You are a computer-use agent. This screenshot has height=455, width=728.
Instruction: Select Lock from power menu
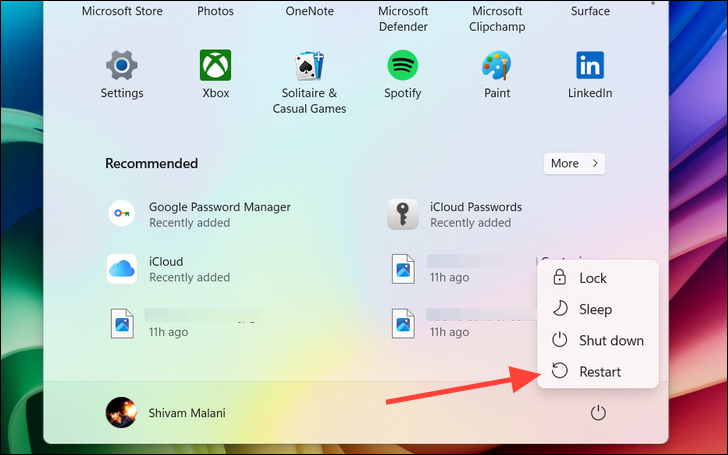pos(598,278)
